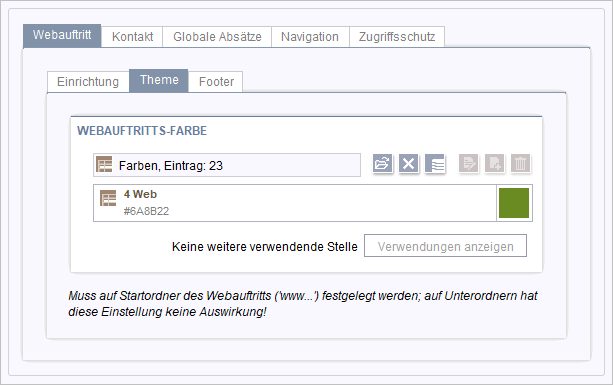
Task: Click the table icon beside 4 Web
Action: point(108,198)
